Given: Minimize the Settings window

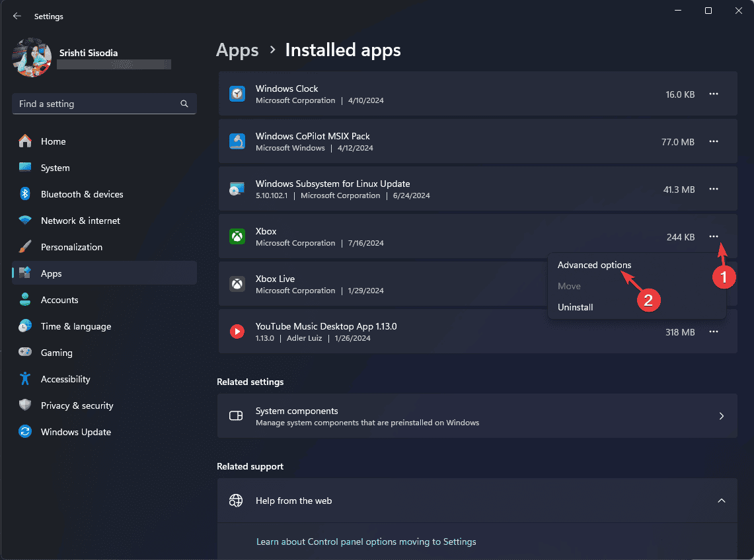Looking at the screenshot, I should [678, 10].
